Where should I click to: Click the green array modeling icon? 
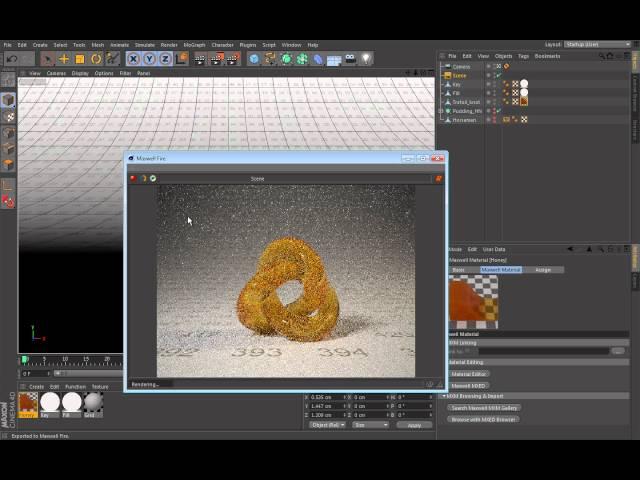pyautogui.click(x=302, y=59)
